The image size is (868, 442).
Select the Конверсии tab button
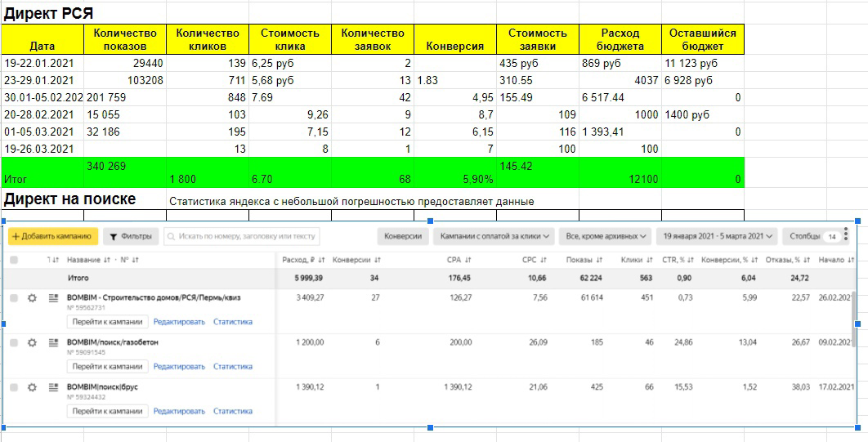point(404,236)
